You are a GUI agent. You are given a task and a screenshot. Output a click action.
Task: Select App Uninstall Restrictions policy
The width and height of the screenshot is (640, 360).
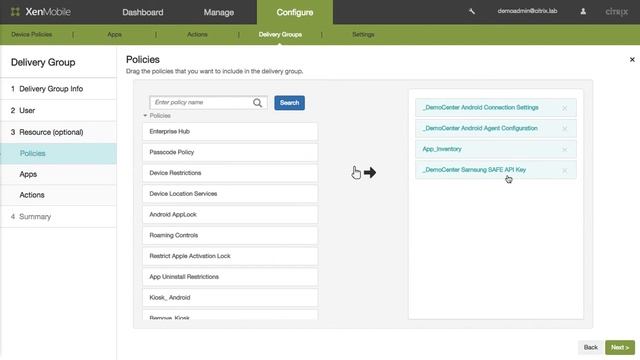230,277
